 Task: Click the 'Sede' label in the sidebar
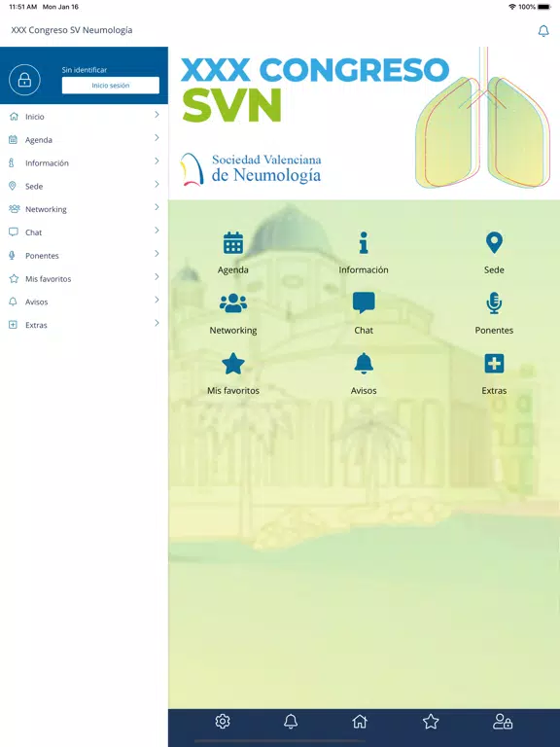point(34,187)
